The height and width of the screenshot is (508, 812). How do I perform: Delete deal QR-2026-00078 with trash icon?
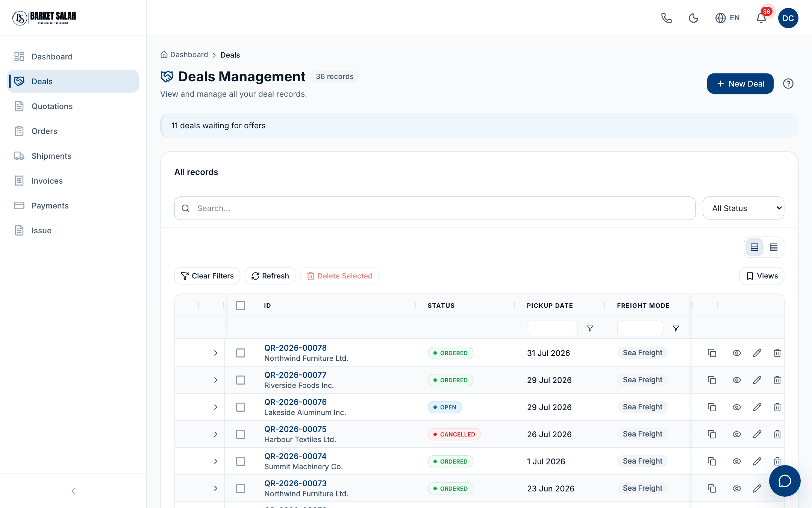pyautogui.click(x=777, y=353)
